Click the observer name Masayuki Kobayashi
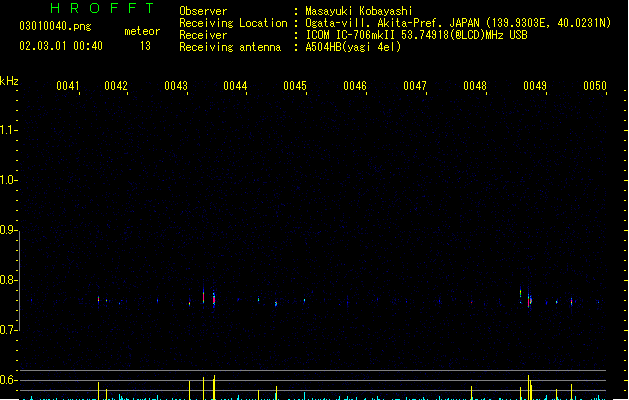The width and height of the screenshot is (629, 400). tap(359, 11)
